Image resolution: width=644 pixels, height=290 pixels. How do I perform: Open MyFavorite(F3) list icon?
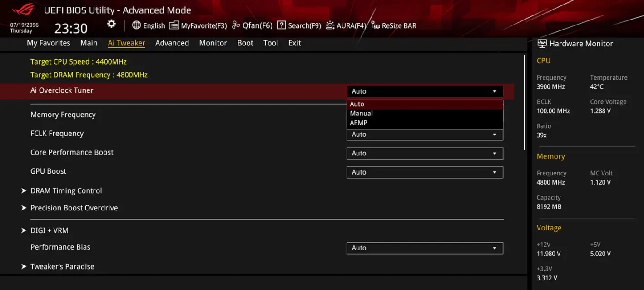pos(174,25)
